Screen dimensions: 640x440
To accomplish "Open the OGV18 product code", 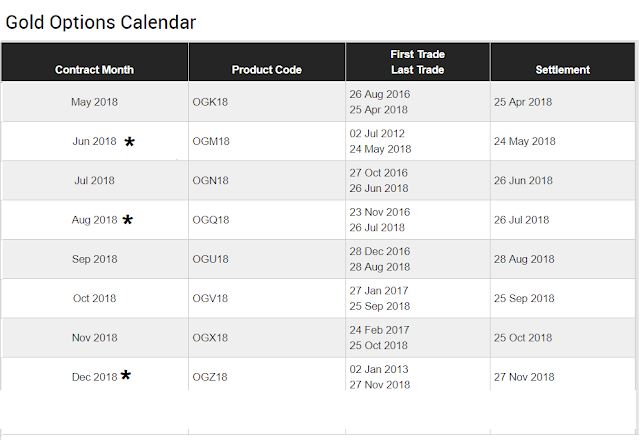I will tap(211, 298).
